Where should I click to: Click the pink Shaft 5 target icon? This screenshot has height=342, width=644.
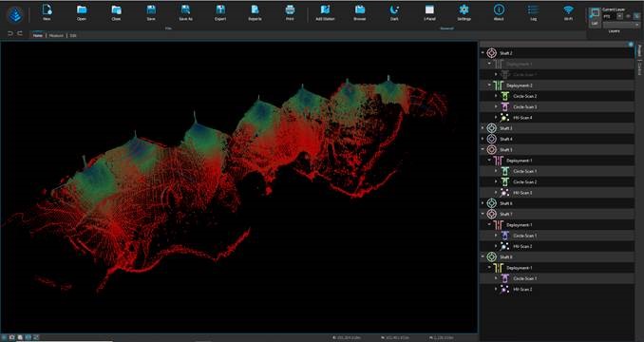(x=492, y=149)
